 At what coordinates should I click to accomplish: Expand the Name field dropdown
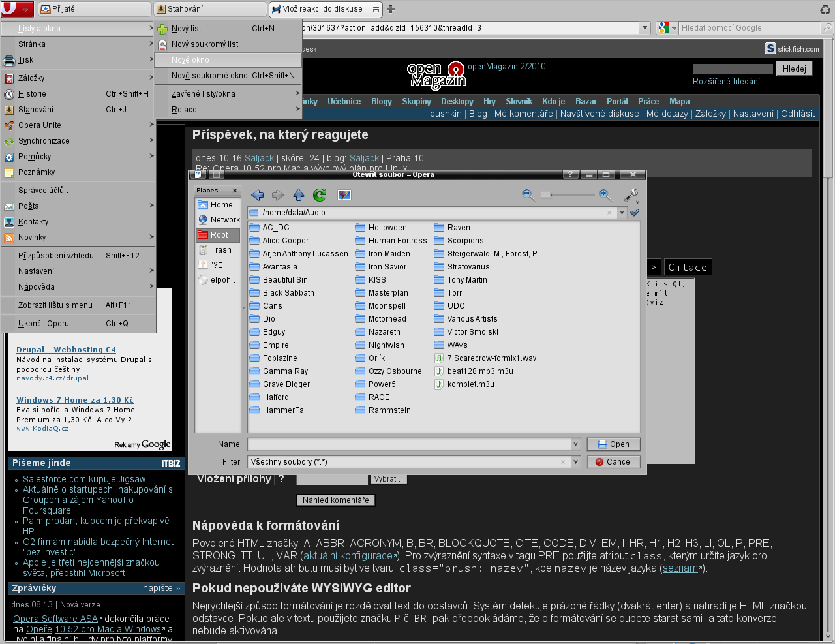coord(575,444)
